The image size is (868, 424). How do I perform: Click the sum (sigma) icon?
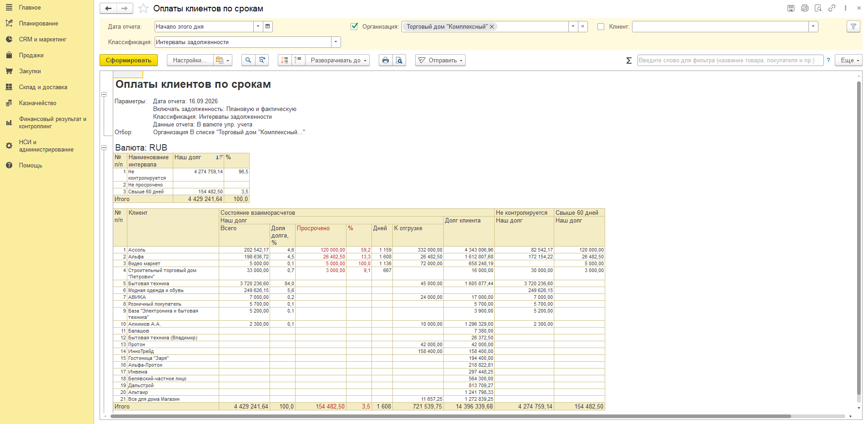629,60
